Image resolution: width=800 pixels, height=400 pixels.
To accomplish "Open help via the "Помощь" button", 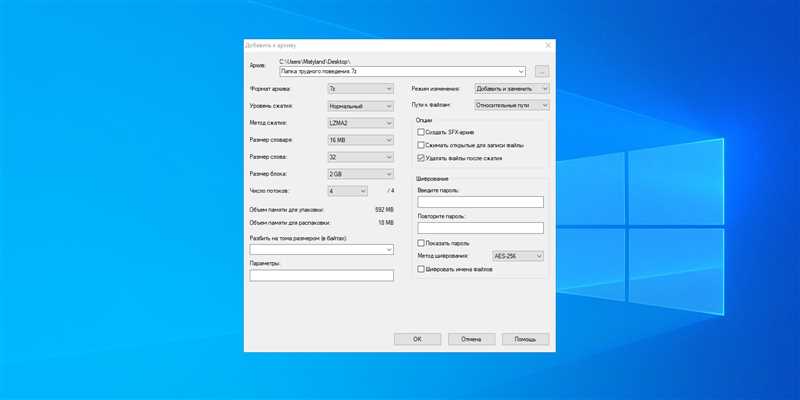I will (526, 339).
